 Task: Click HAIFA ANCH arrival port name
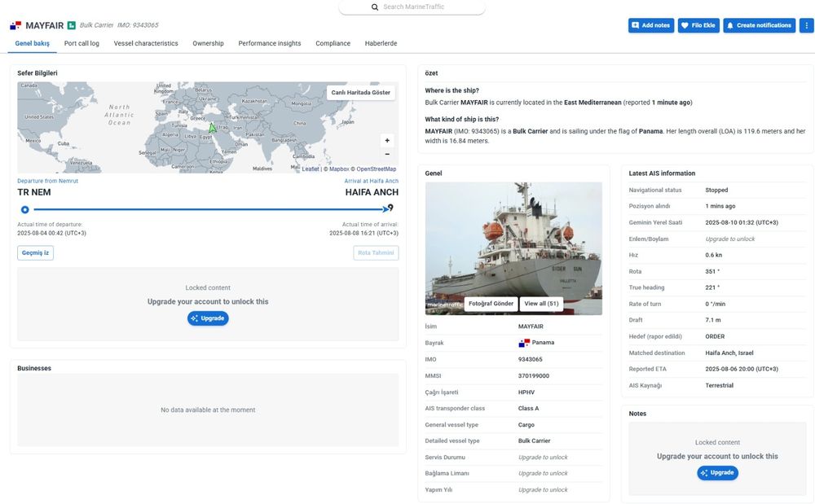click(372, 192)
